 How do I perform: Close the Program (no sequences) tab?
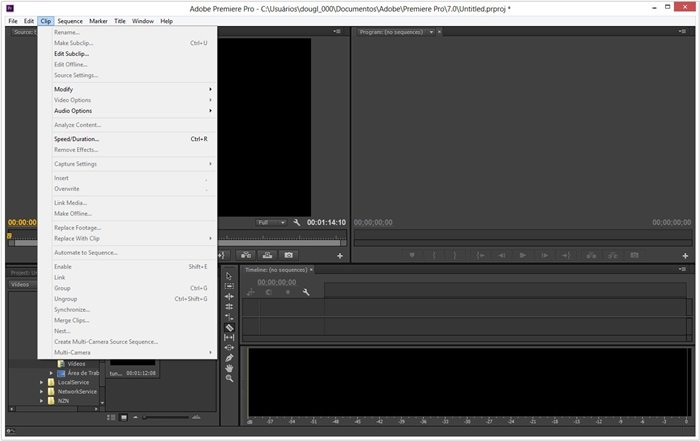tap(439, 32)
